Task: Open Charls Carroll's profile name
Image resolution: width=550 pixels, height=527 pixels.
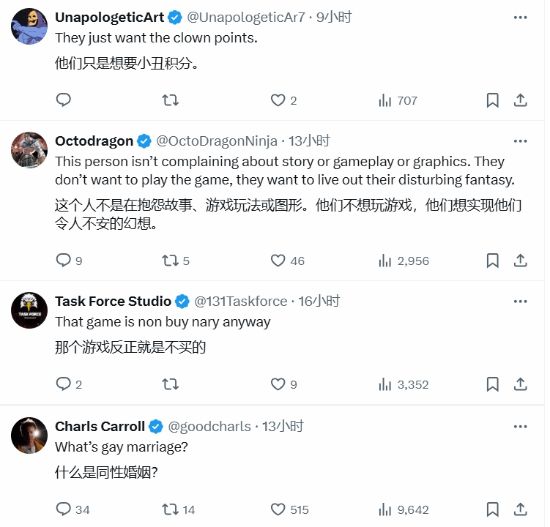Action: (100, 426)
